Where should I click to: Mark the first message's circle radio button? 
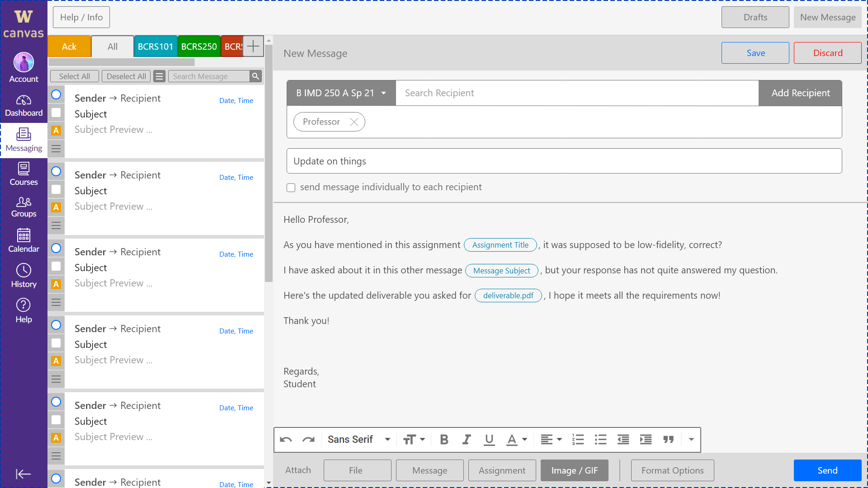coord(56,94)
